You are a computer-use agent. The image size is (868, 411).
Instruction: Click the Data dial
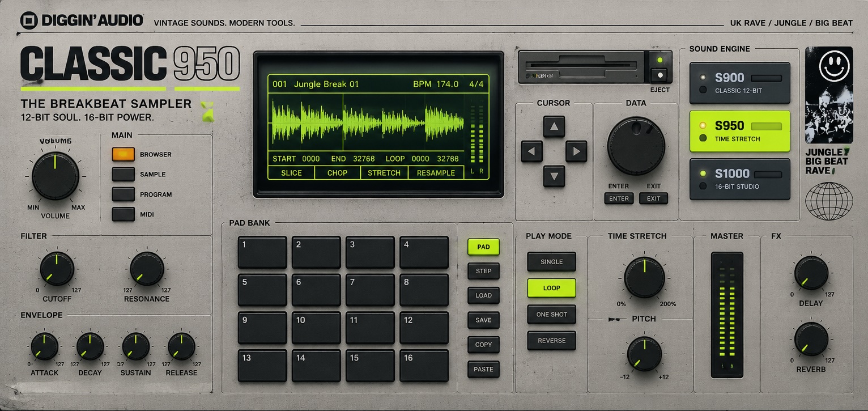(x=636, y=146)
